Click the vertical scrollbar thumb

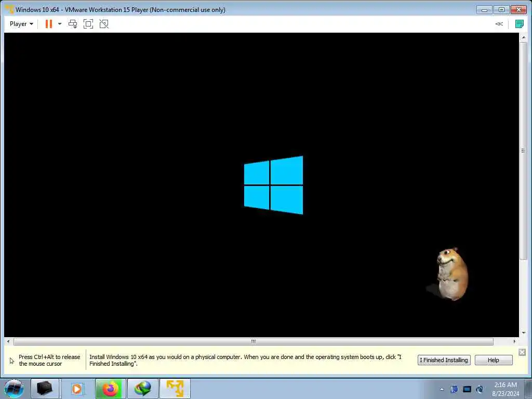tap(523, 151)
